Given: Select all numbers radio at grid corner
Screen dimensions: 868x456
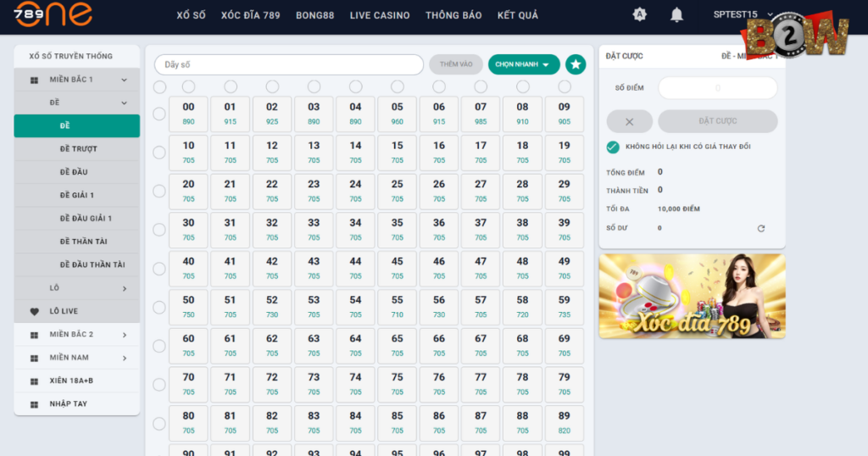Looking at the screenshot, I should [160, 87].
